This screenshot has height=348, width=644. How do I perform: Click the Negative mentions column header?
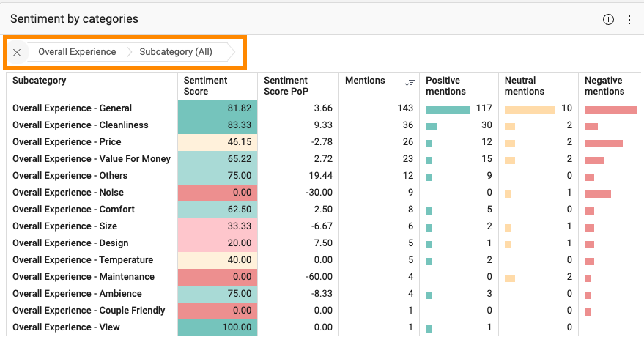[604, 86]
